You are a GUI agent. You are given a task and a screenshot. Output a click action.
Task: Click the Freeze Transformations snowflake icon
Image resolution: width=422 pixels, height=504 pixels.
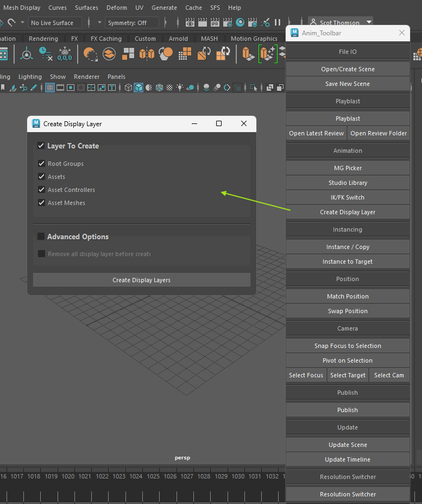point(65,53)
